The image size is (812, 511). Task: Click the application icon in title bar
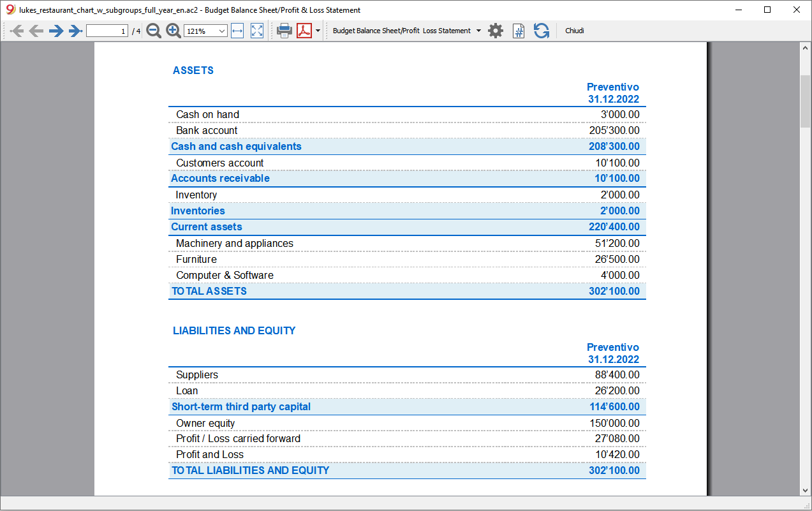[x=10, y=10]
